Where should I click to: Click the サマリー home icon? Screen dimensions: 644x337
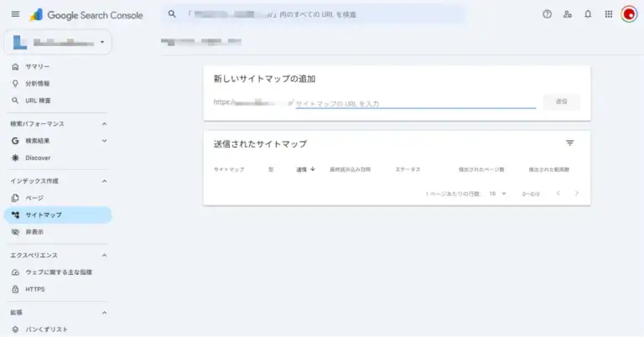pos(15,66)
